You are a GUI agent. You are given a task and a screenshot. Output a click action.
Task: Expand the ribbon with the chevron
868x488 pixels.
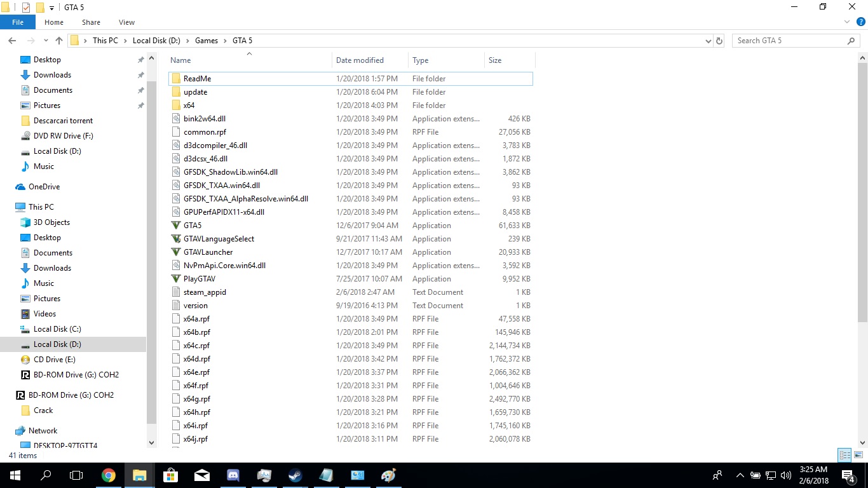click(x=846, y=22)
